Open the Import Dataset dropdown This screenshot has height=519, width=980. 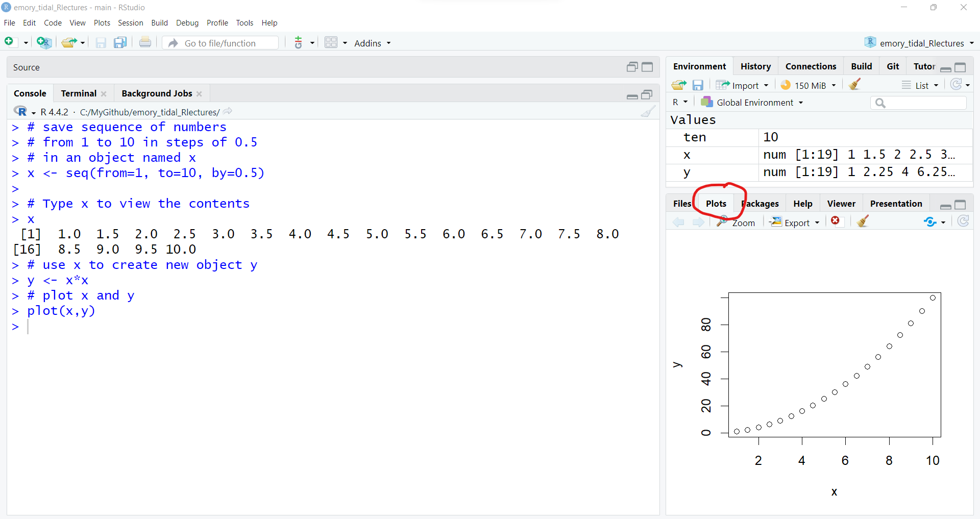[x=743, y=85]
